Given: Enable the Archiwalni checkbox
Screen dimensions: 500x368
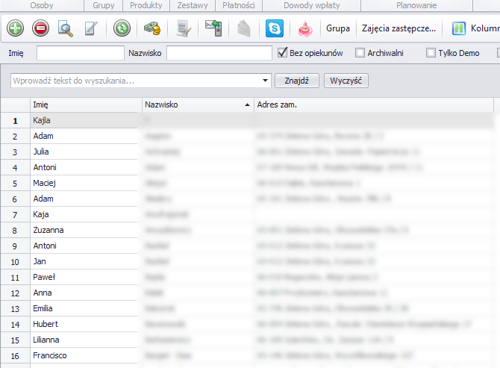Looking at the screenshot, I should pos(360,53).
